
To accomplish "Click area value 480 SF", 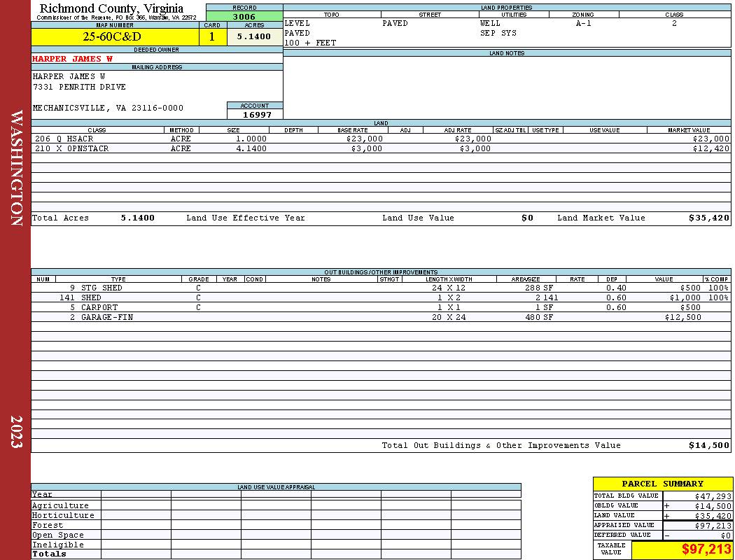I will tap(539, 317).
